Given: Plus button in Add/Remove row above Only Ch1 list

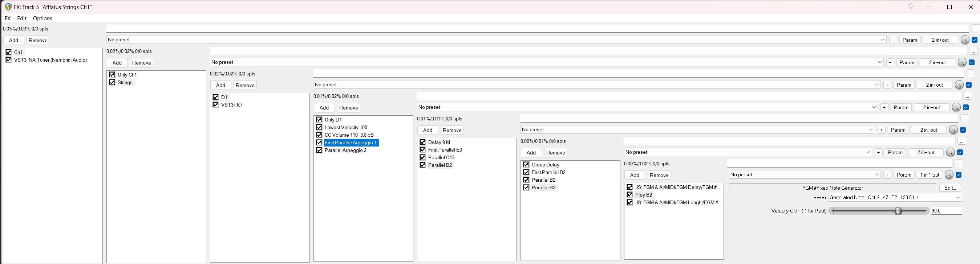Looking at the screenshot, I should point(890,62).
